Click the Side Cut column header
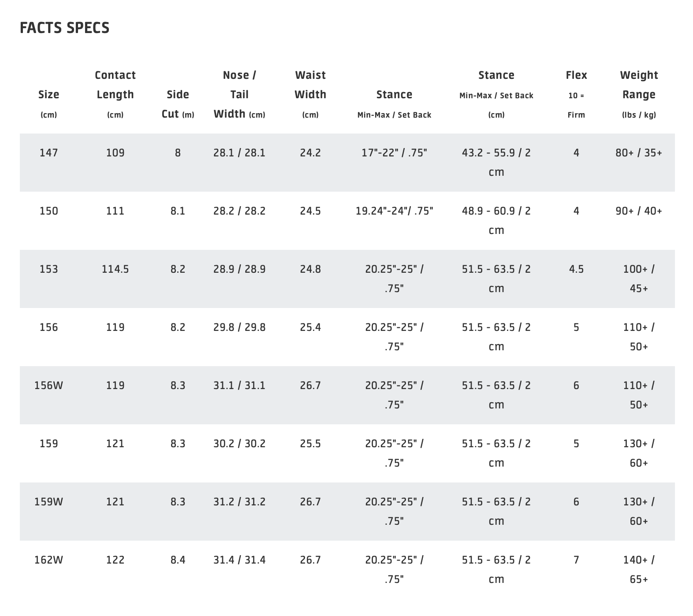This screenshot has height=616, width=693. [x=178, y=104]
